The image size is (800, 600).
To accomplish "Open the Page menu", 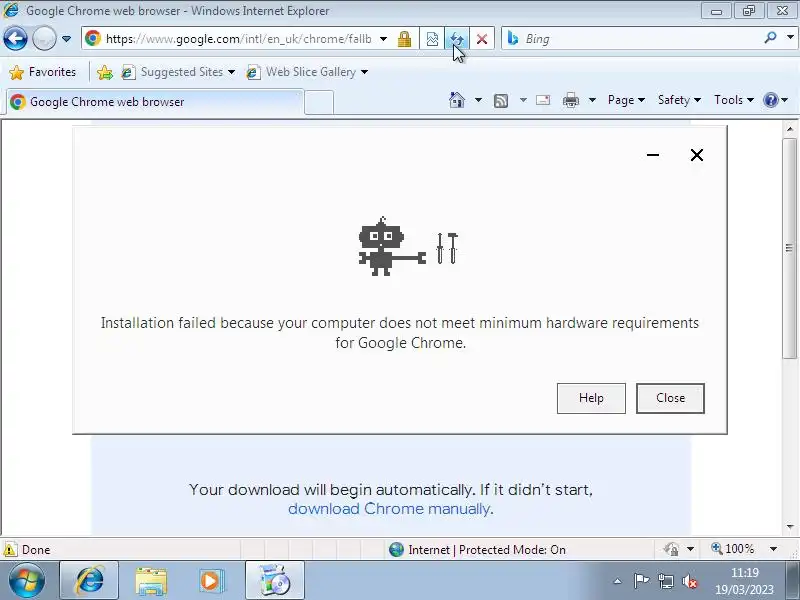I will click(x=626, y=100).
